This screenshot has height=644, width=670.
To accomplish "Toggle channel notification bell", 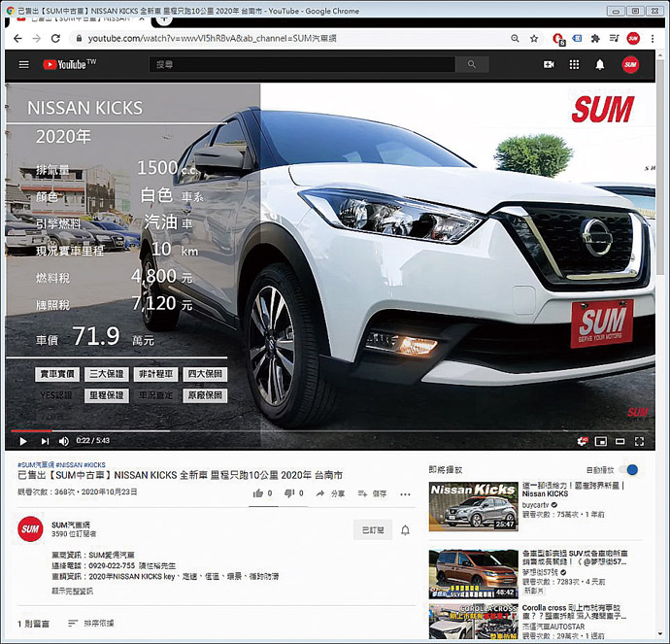I will [405, 530].
